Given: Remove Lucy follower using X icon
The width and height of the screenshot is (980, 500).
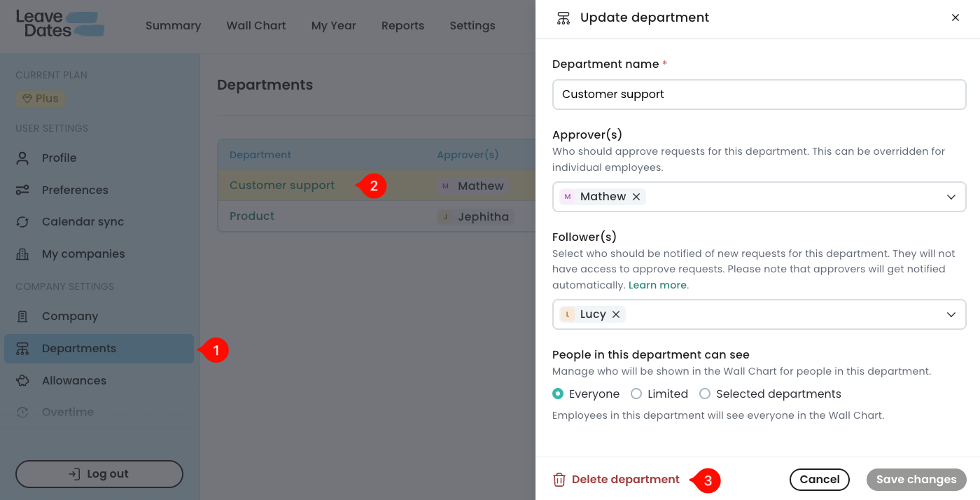Looking at the screenshot, I should click(x=616, y=314).
